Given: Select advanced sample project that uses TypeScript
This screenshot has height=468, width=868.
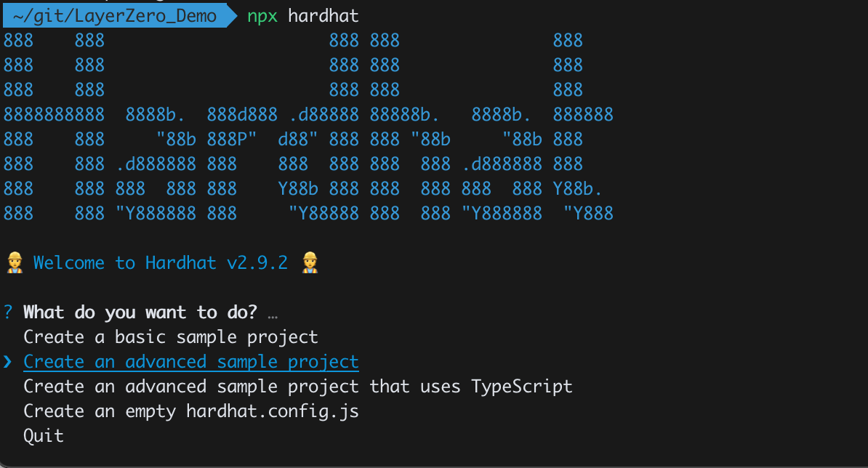Looking at the screenshot, I should click(298, 387).
